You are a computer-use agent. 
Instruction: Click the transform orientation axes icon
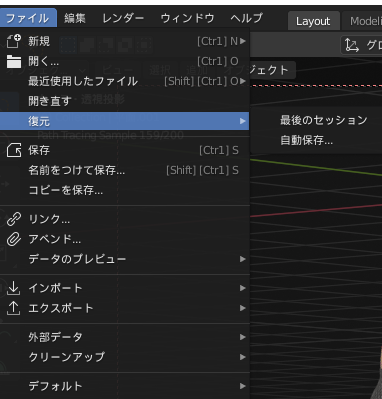pos(352,45)
